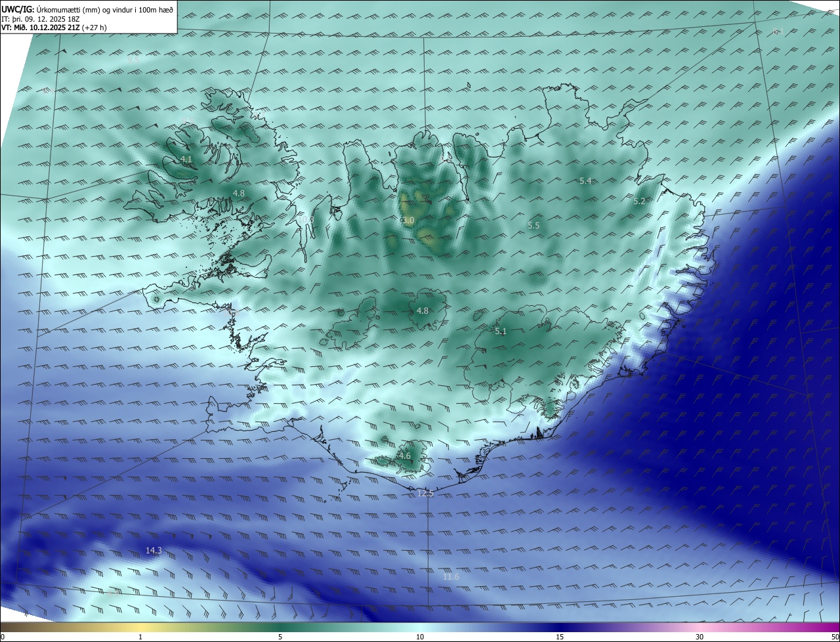
Task: Click the color scale tick label '15'
Action: click(560, 637)
